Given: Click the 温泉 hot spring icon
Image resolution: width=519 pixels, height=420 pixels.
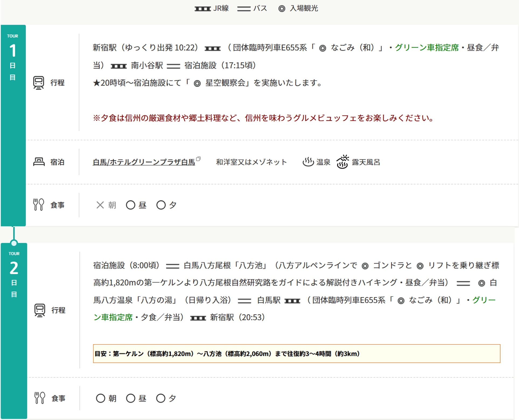Looking at the screenshot, I should point(308,162).
